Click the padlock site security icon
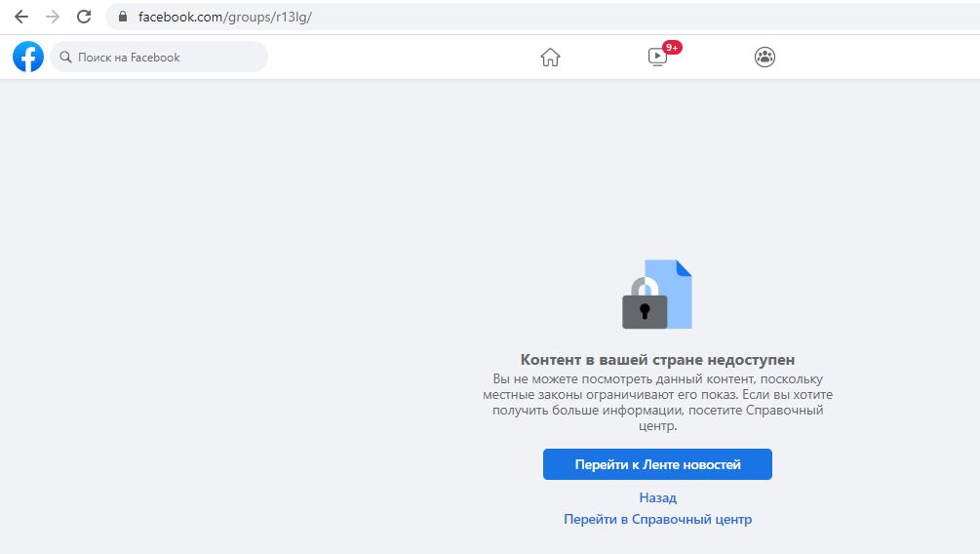Image resolution: width=980 pixels, height=554 pixels. point(123,17)
